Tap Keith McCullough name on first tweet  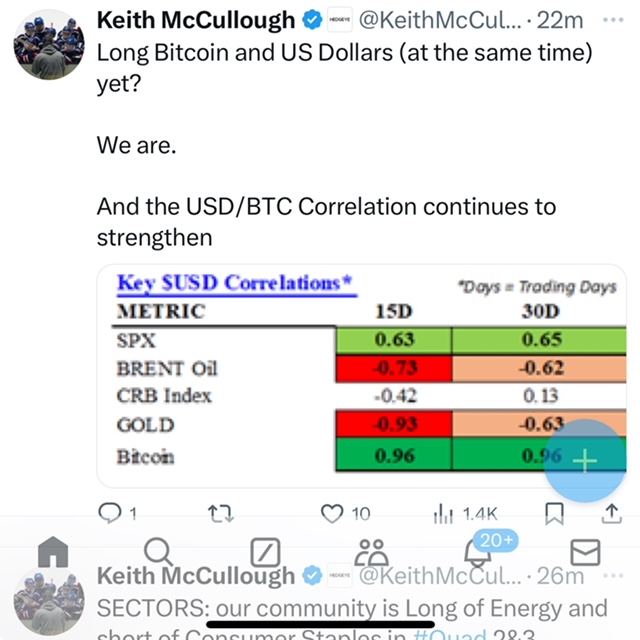pos(196,20)
